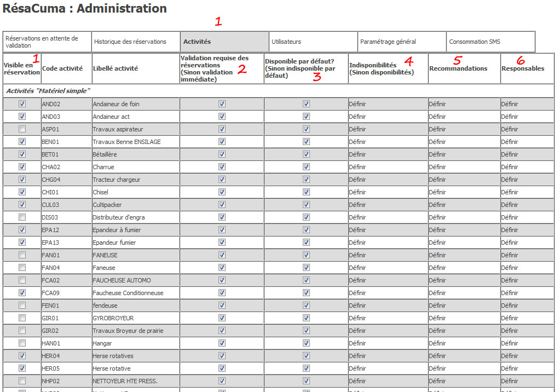Toggle Validation requise for EPA12
This screenshot has width=558, height=392.
click(x=222, y=230)
